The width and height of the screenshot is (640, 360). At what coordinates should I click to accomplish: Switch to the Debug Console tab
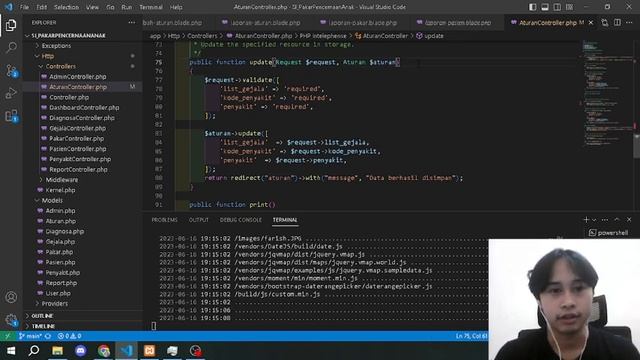coord(241,220)
